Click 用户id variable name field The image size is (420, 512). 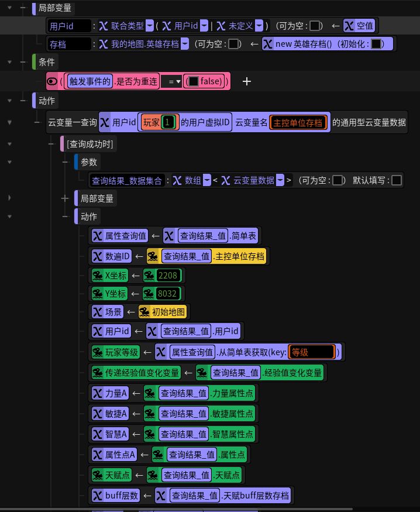click(69, 26)
